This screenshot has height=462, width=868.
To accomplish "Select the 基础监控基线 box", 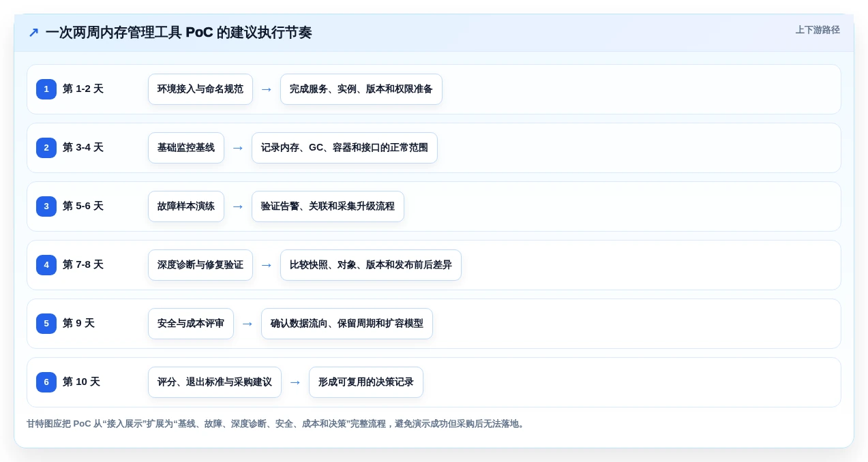I will point(186,148).
